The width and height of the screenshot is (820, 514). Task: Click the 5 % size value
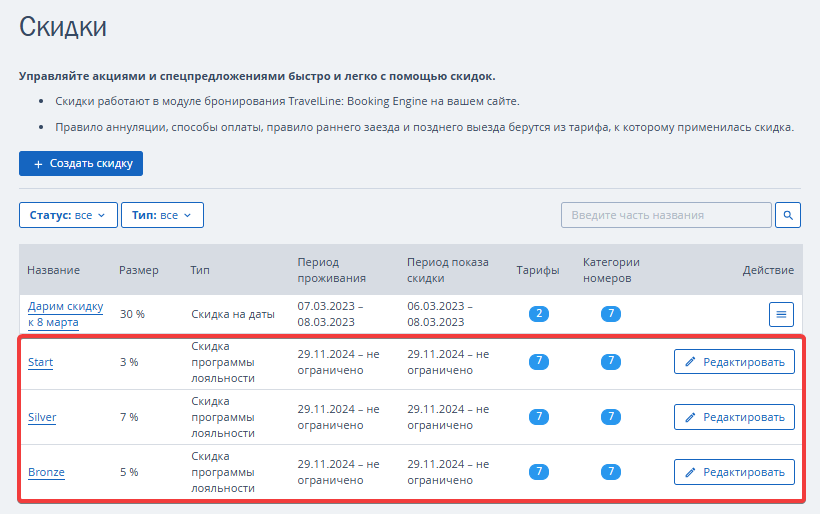(129, 472)
